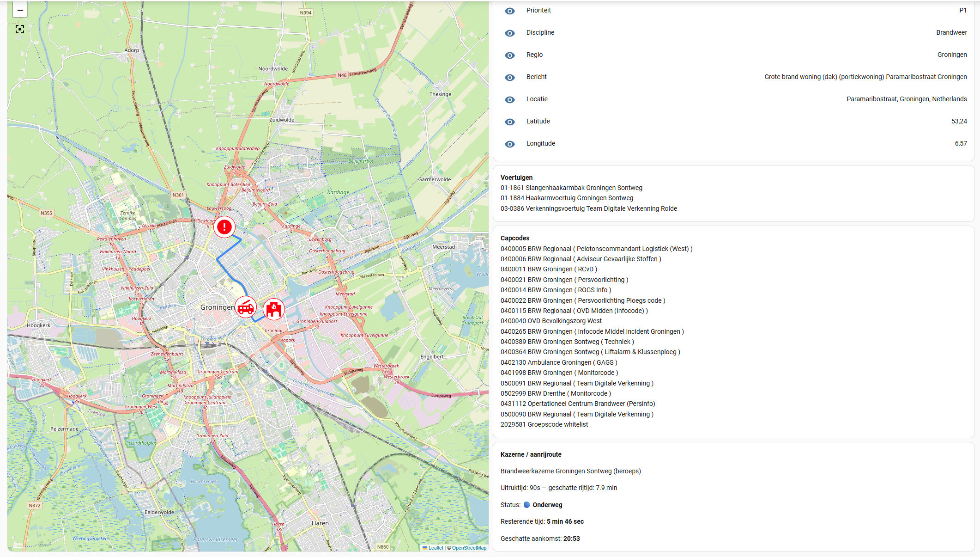Click capcode 0400265 Infocode Middel Incident Groningen
This screenshot has height=557, width=980.
click(x=592, y=331)
